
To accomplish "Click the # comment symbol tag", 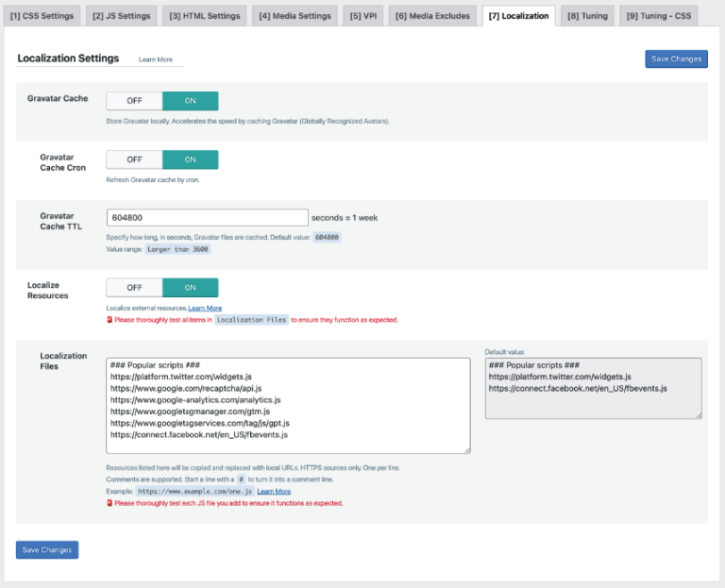I will pos(241,479).
